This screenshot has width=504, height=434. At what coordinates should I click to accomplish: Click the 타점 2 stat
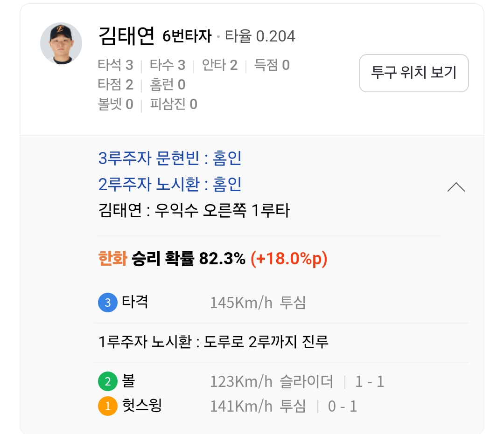(115, 85)
